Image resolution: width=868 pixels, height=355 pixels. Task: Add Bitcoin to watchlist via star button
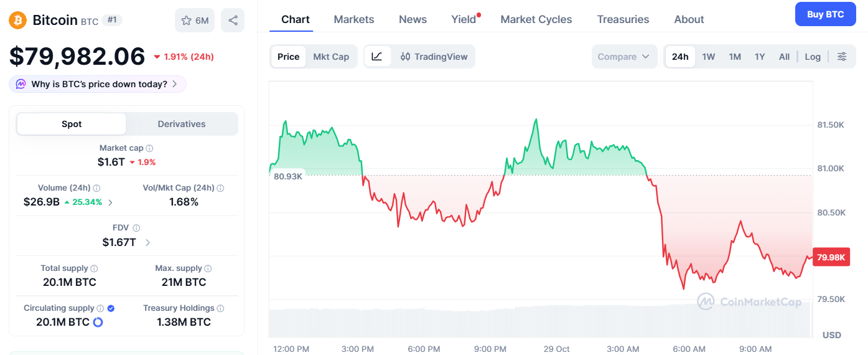coord(195,21)
